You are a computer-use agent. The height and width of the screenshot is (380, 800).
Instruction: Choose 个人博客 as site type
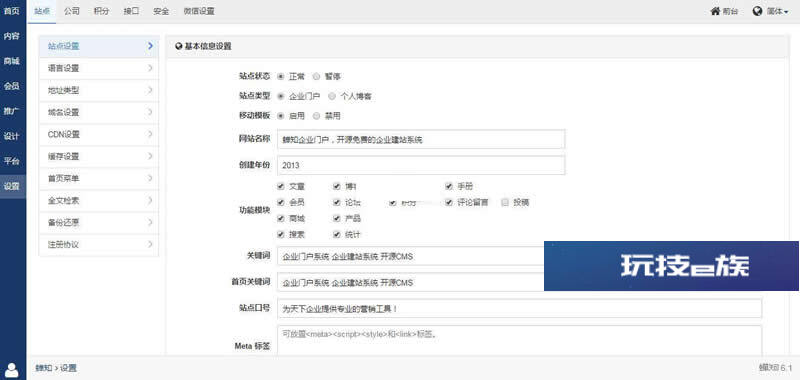332,96
